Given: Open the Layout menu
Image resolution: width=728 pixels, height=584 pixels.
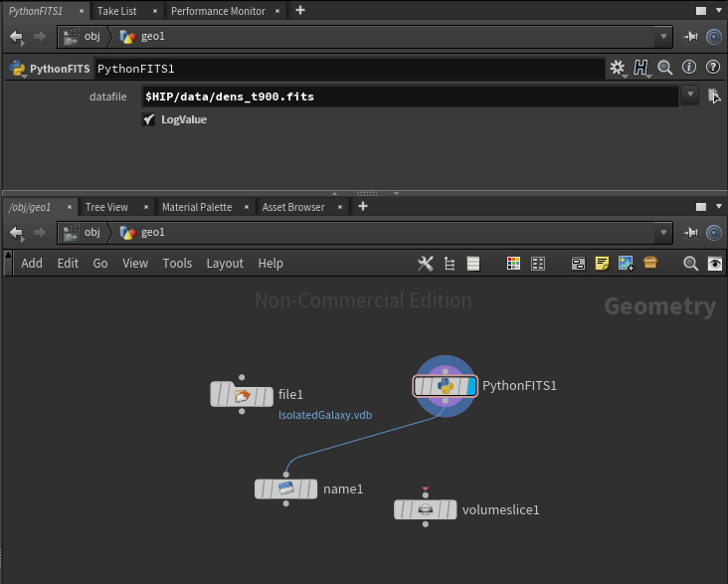Looking at the screenshot, I should (224, 264).
